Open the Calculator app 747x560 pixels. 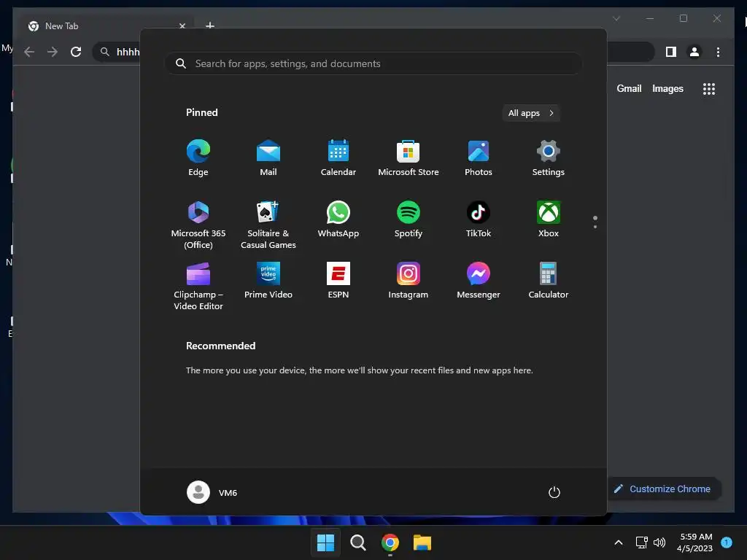tap(549, 281)
